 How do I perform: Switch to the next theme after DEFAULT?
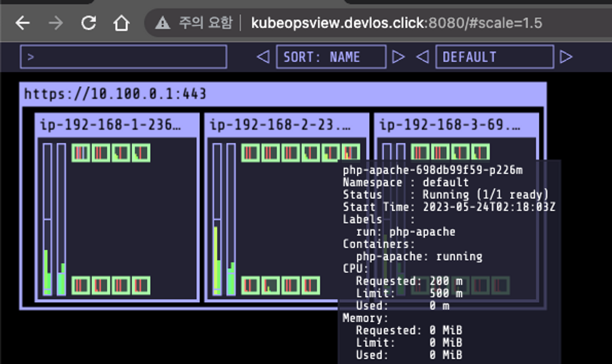566,57
